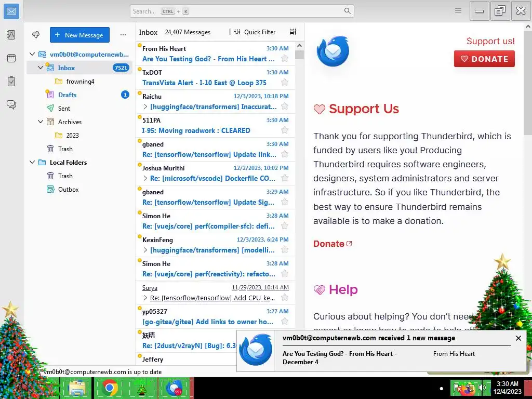Click the Thunderbird logo in start page
This screenshot has width=532, height=399.
click(x=333, y=51)
